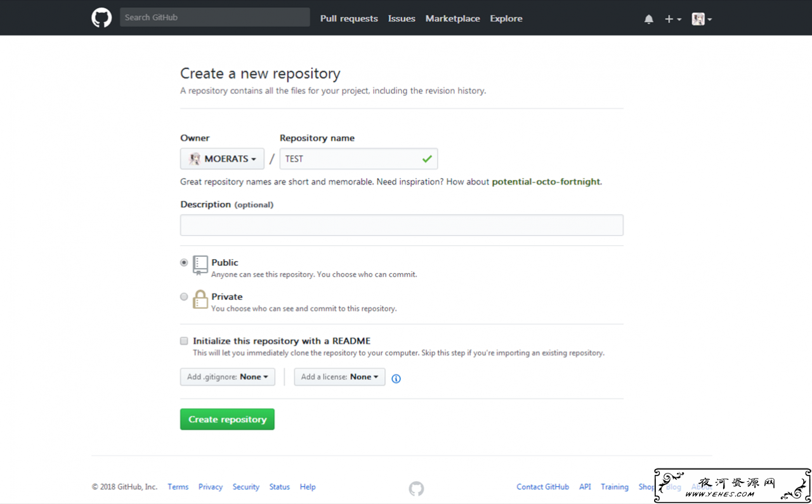Screen dimensions: 812x504
Task: Open the Owner MOERATS dropdown
Action: 222,158
